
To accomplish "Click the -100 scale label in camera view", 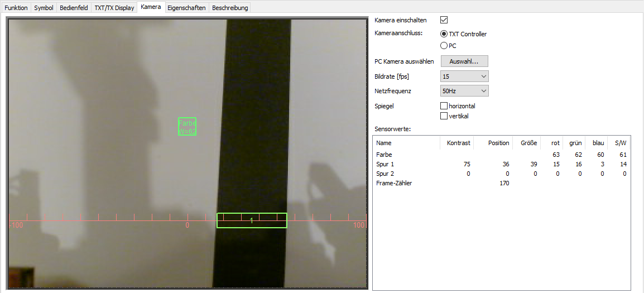I will pos(16,225).
